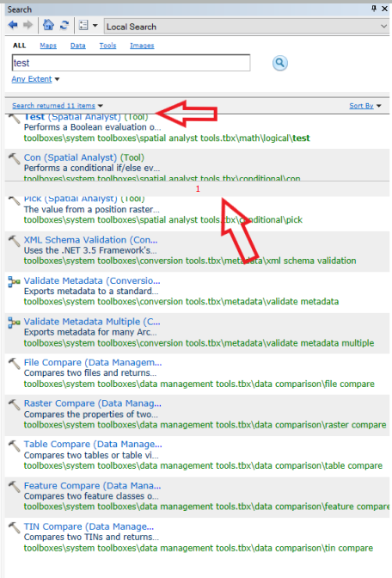Screen dimensions: 392x578
Task: Select the ALL filter tab
Action: tap(19, 46)
